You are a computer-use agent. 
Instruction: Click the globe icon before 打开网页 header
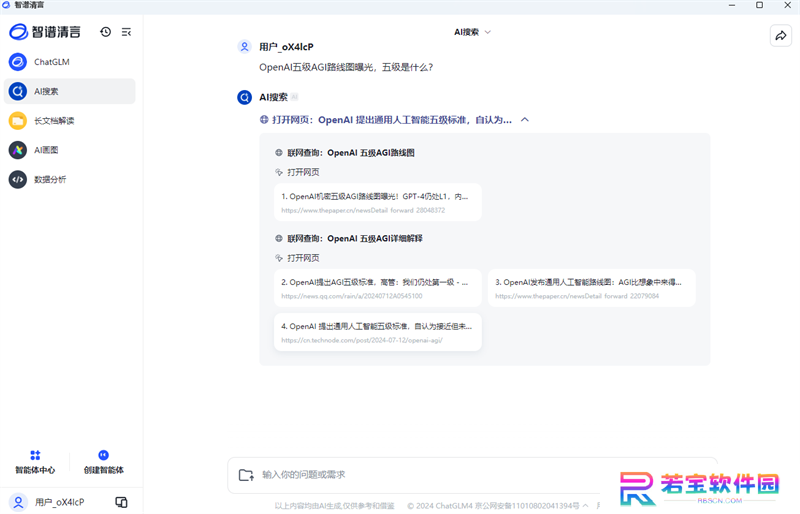264,120
